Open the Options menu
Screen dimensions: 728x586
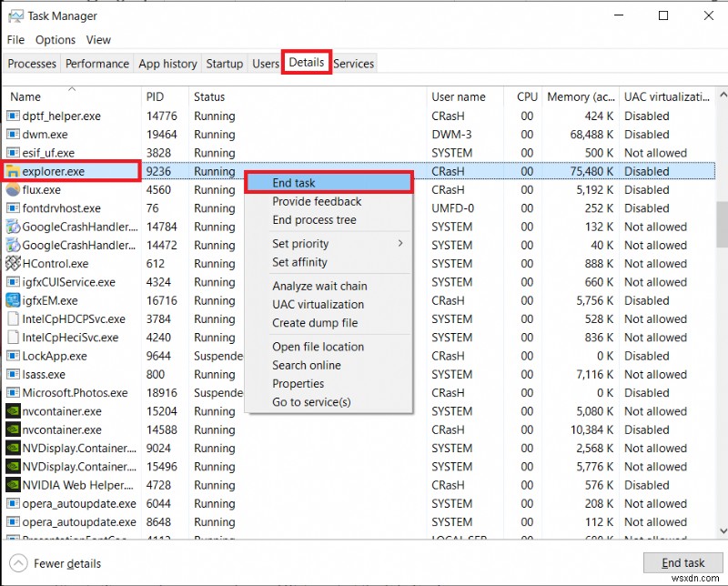coord(55,40)
